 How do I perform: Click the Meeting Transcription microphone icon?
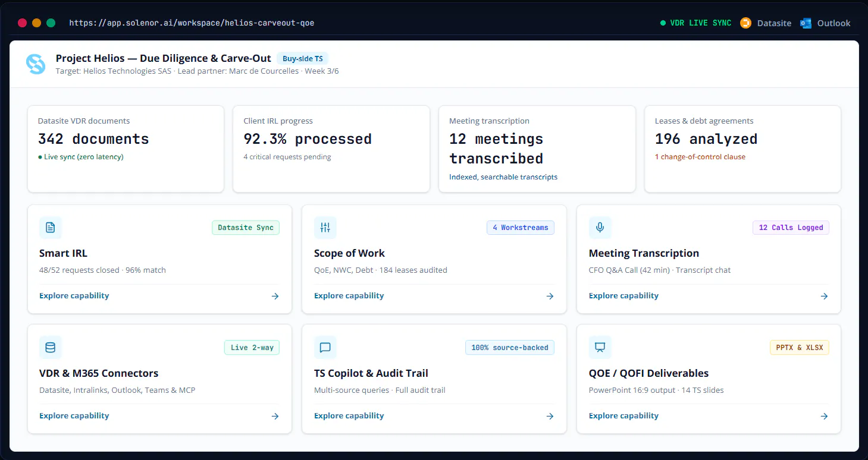click(600, 228)
